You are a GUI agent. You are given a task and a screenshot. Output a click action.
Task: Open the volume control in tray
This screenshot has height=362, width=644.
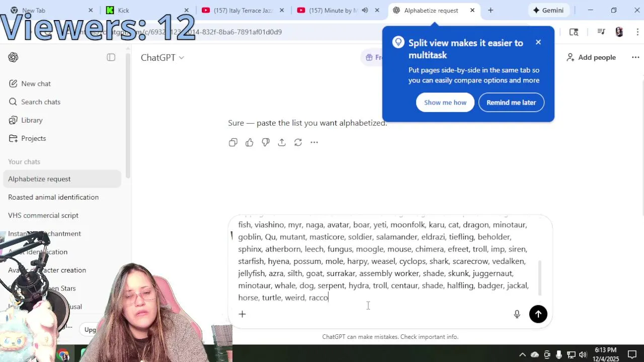583,355
